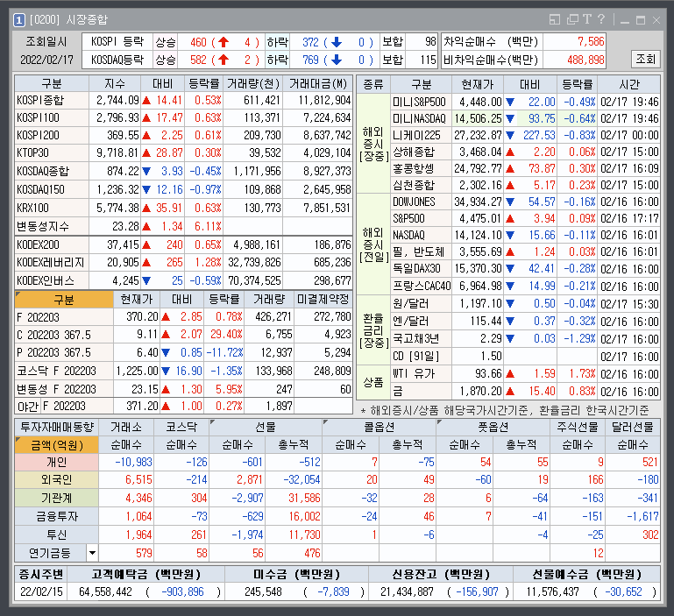Click the 금융투자 investor row label

click(x=57, y=516)
